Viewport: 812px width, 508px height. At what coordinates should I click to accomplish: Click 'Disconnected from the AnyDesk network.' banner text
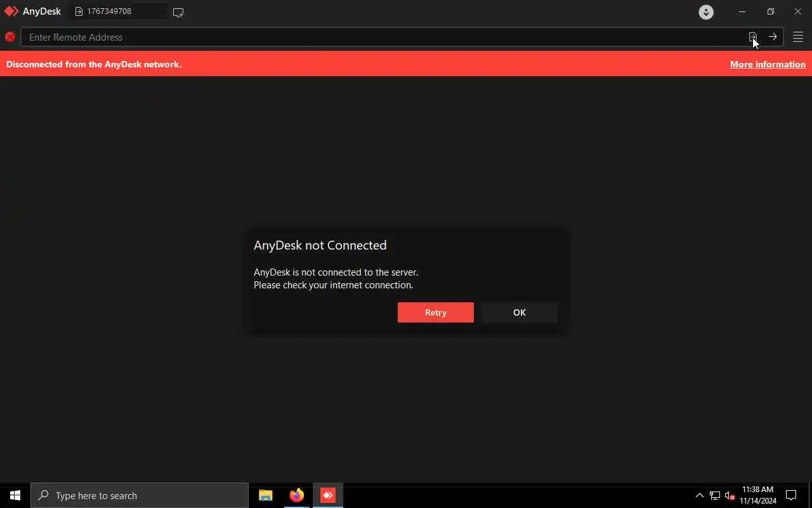[94, 64]
